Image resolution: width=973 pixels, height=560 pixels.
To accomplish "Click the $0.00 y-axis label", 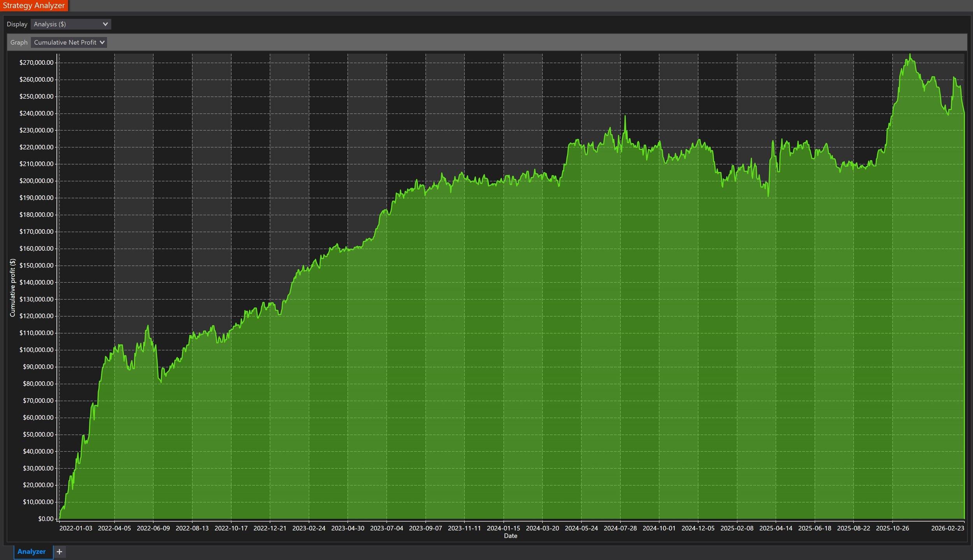I will 46,519.
